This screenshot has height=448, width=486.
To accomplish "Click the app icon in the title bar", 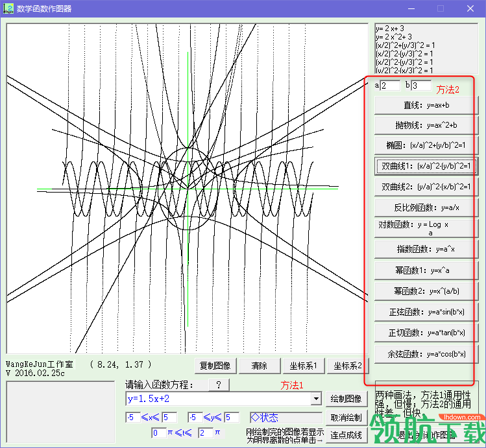I will coord(8,8).
